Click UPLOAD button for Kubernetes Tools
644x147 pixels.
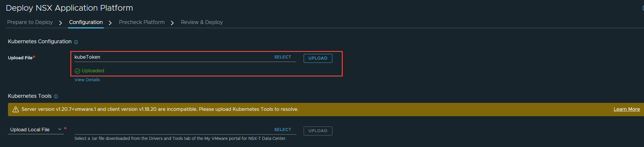(x=318, y=131)
